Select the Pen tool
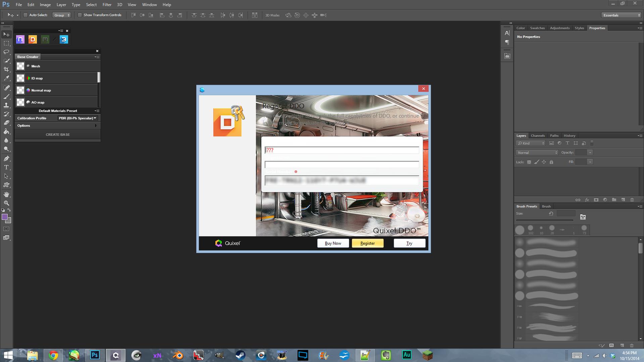 click(6, 158)
